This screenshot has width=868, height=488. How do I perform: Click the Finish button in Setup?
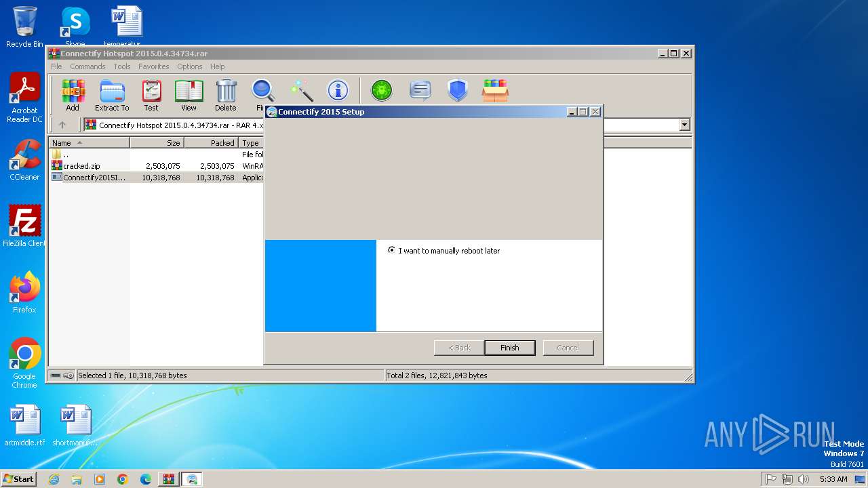[510, 348]
